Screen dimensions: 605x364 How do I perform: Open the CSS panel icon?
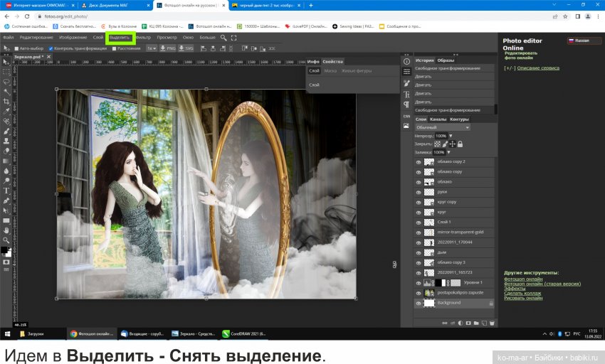tap(406, 116)
